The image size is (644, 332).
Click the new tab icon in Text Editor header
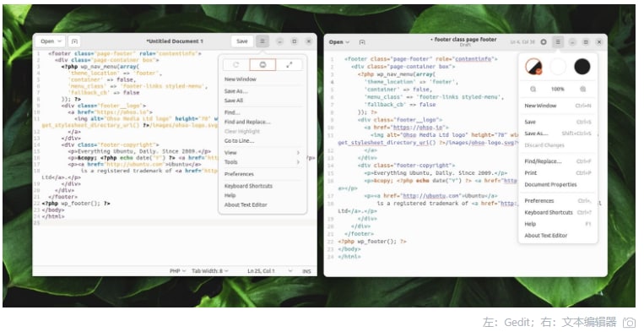pyautogui.click(x=362, y=42)
